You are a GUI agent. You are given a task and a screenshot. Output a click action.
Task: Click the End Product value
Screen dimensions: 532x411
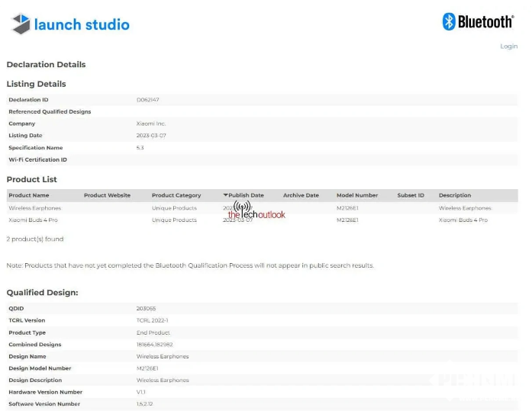(153, 332)
